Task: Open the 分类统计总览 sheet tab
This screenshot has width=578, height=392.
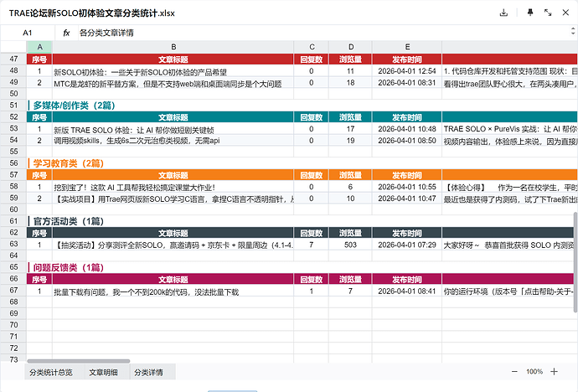Action: click(x=51, y=373)
